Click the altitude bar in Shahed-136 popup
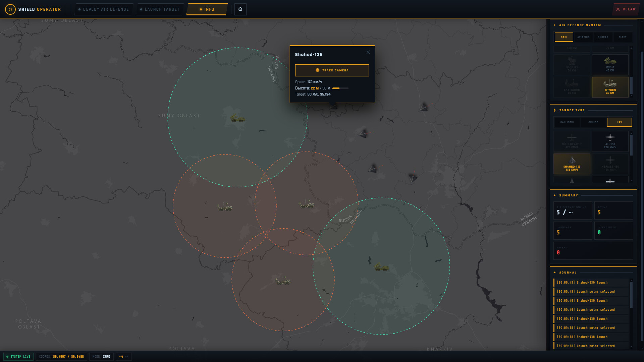 tap(340, 88)
